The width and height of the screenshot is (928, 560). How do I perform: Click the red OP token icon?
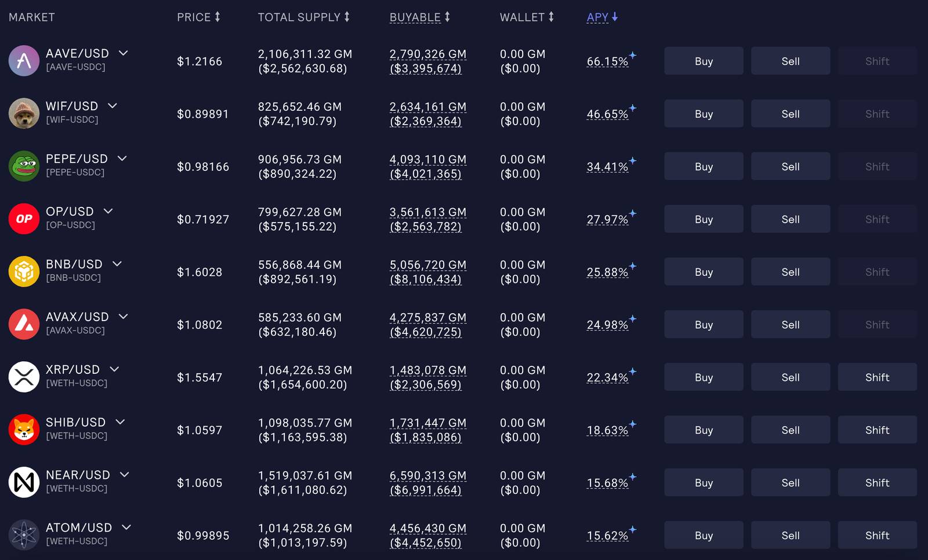pyautogui.click(x=24, y=219)
